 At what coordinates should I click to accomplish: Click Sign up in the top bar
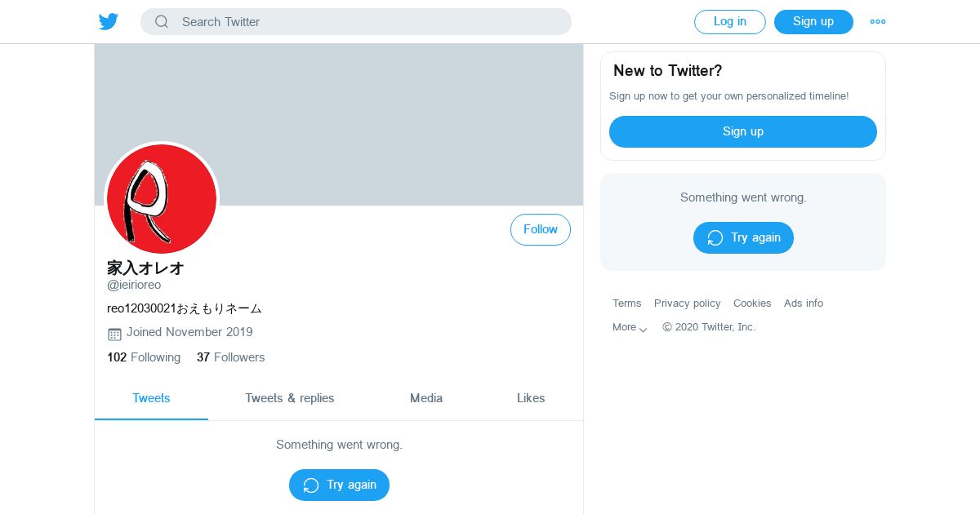click(813, 22)
